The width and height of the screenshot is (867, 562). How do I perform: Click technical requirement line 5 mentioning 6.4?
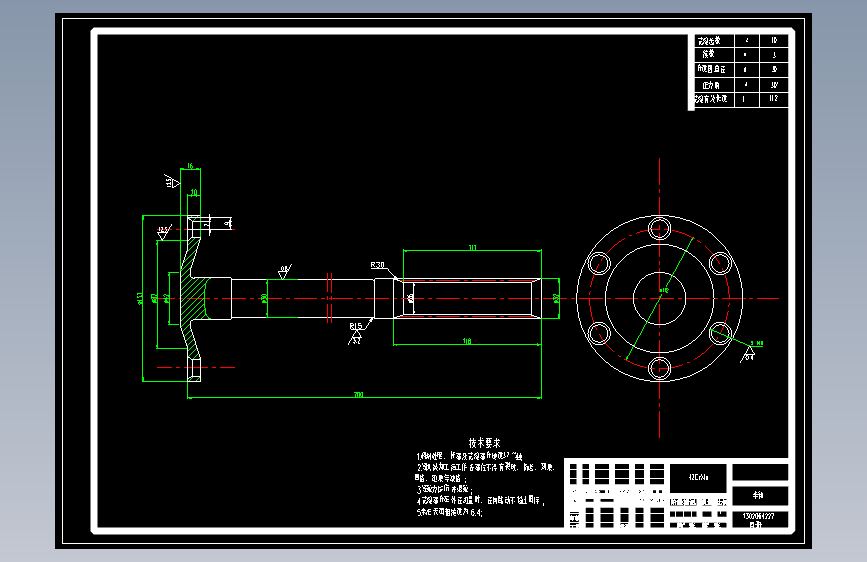pyautogui.click(x=450, y=513)
